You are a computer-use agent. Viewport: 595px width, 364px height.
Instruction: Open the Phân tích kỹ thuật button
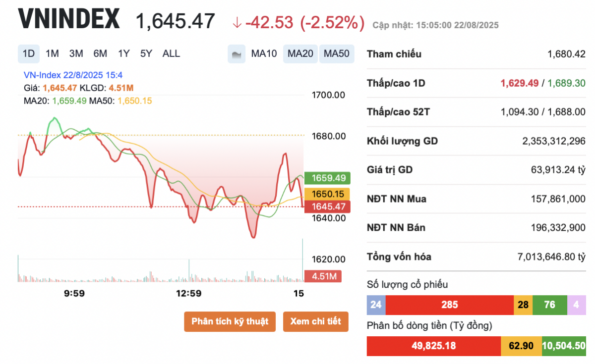pos(230,321)
